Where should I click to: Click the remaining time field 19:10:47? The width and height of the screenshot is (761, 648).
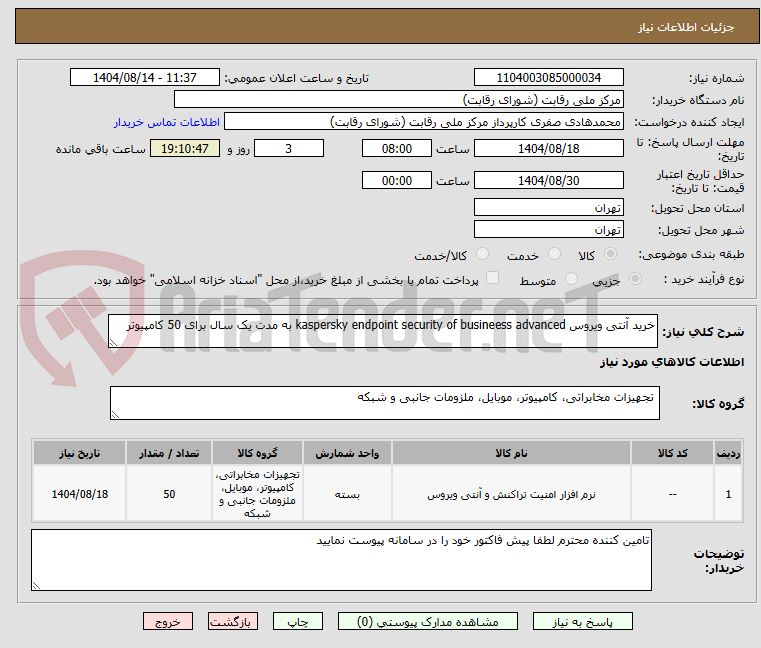click(185, 148)
